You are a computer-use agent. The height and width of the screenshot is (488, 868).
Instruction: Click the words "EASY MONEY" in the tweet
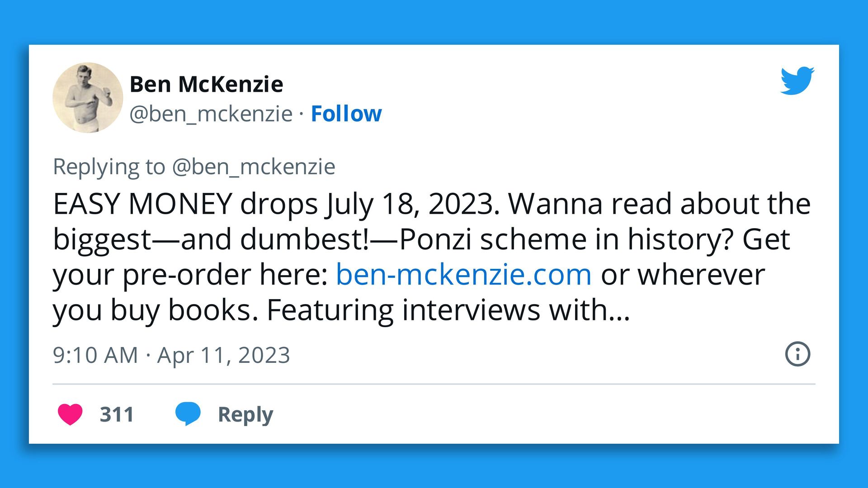pos(142,204)
